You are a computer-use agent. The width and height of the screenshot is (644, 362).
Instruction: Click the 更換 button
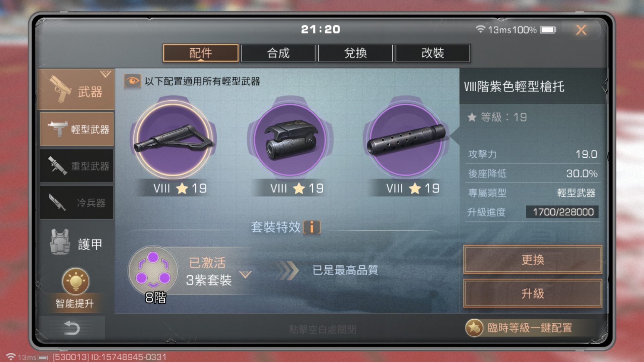point(533,260)
